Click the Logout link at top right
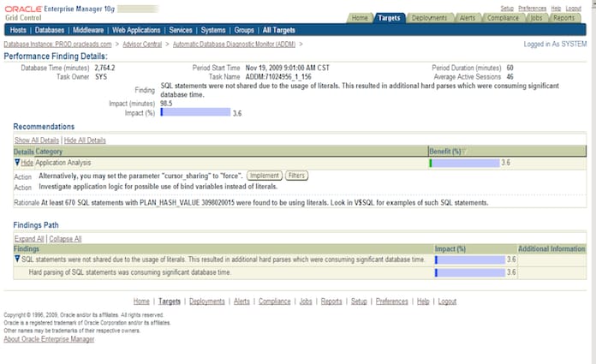The height and width of the screenshot is (364, 596). pos(573,9)
